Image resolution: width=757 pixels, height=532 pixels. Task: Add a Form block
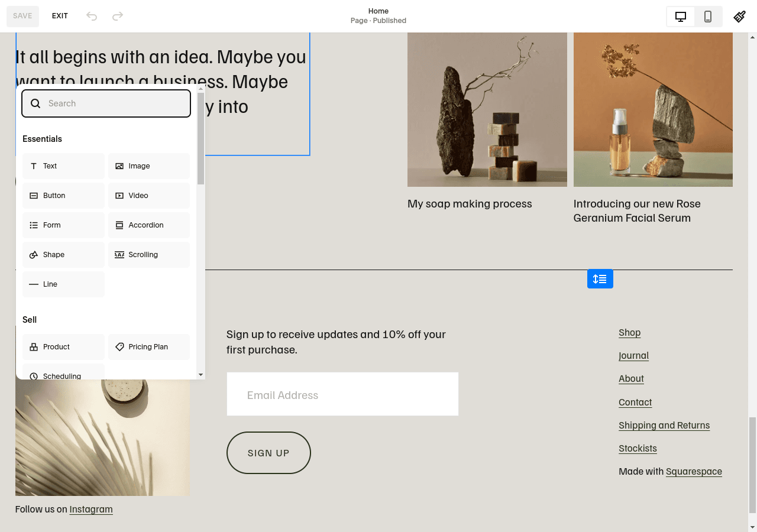pos(63,225)
